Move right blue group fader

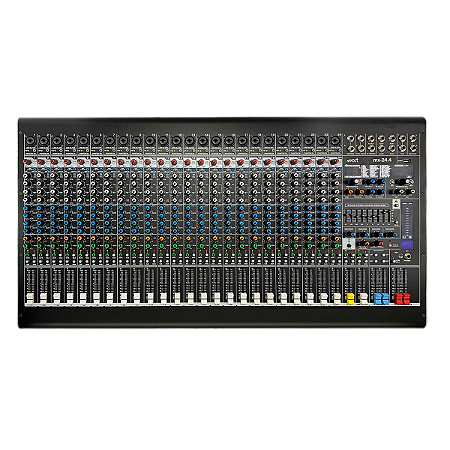pyautogui.click(x=385, y=299)
